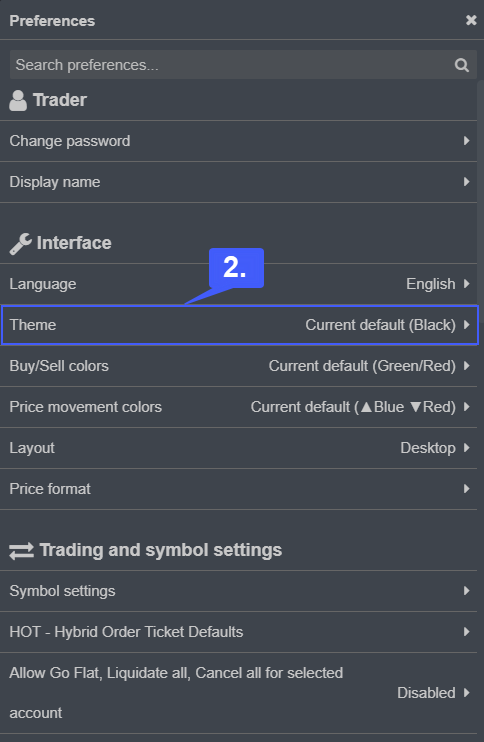Open Price format option

point(238,489)
